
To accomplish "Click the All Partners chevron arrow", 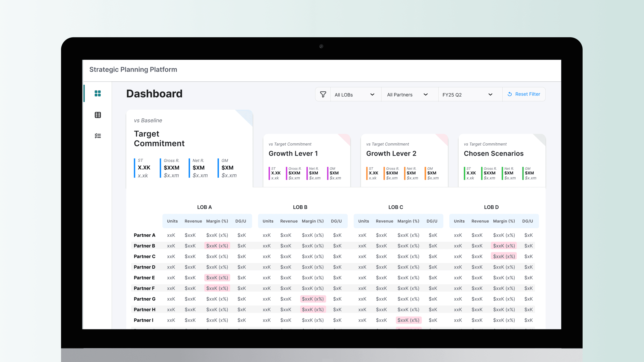I will 426,94.
